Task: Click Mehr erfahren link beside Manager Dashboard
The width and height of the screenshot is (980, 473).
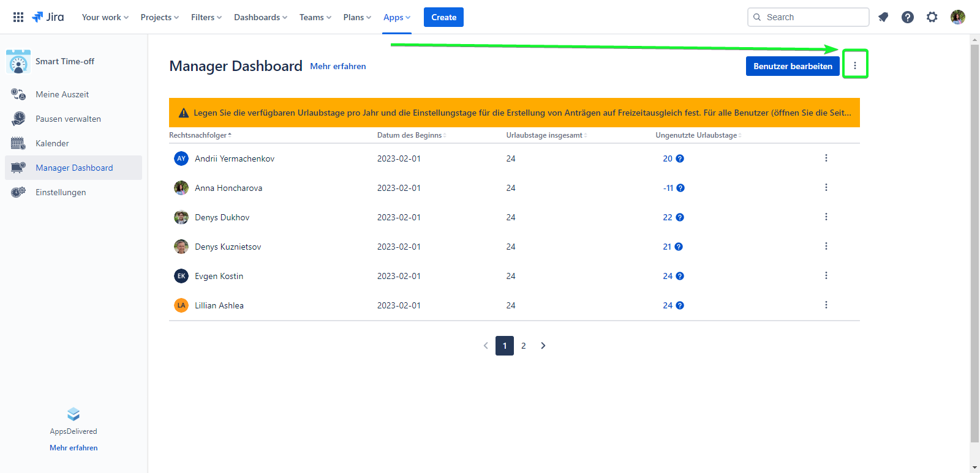Action: pos(338,66)
